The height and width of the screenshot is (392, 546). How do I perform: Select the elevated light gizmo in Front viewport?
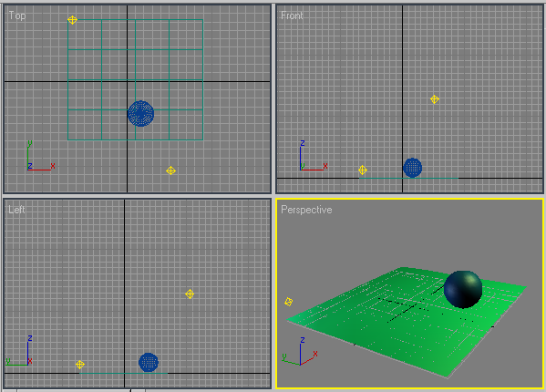[x=435, y=99]
